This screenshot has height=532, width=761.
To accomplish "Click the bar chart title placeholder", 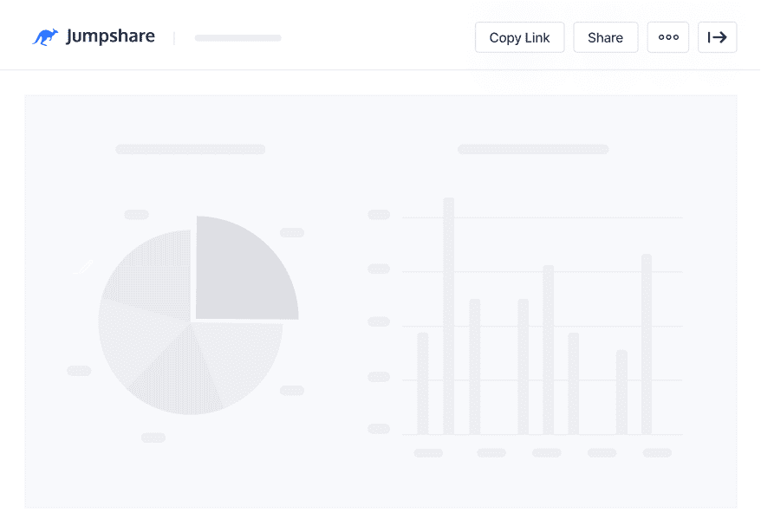I will pos(533,149).
